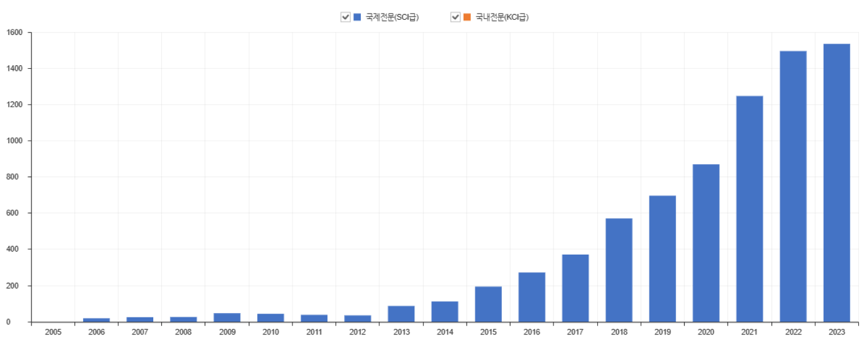
Task: Choose the 2015 bar
Action: [488, 304]
